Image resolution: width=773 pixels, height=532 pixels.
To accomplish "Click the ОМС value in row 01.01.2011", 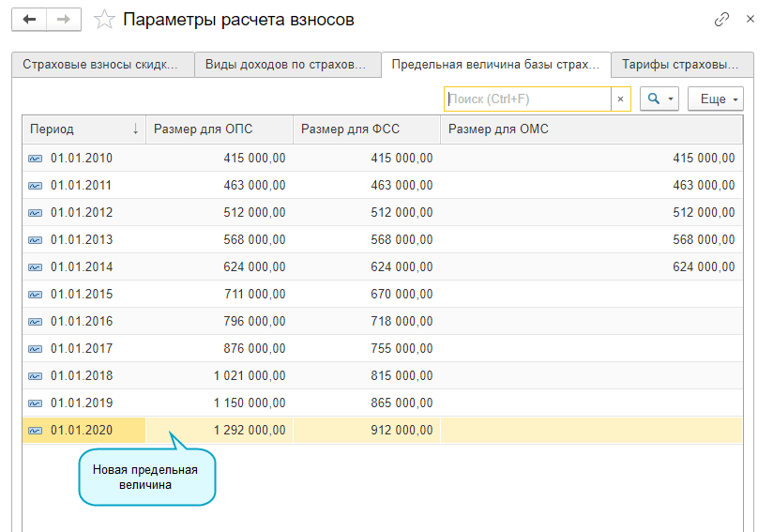I will click(704, 186).
